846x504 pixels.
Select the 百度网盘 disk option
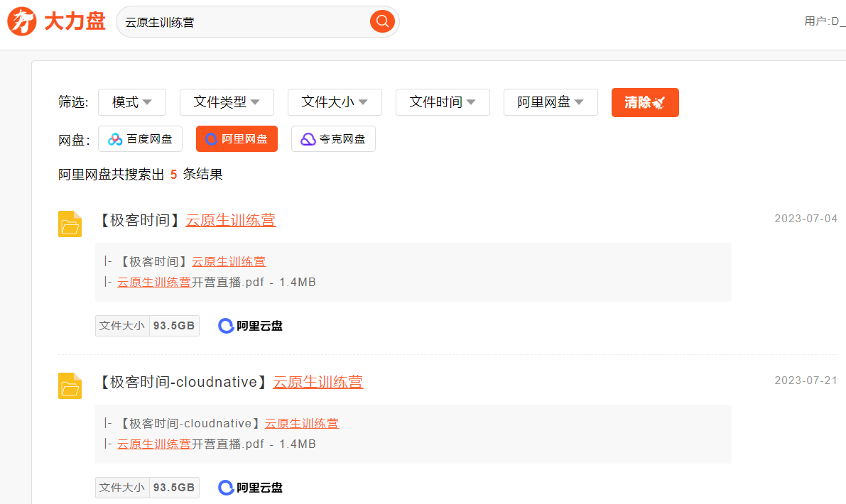click(140, 139)
